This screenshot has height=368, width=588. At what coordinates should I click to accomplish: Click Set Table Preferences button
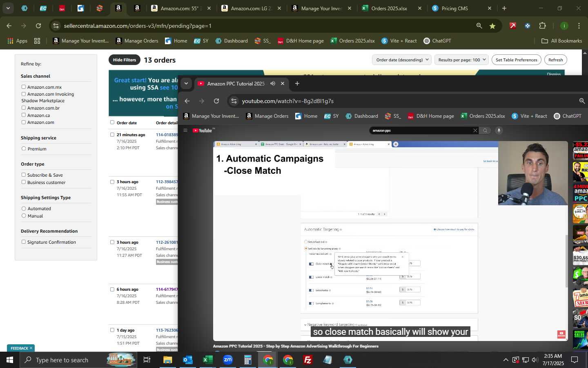pyautogui.click(x=516, y=60)
